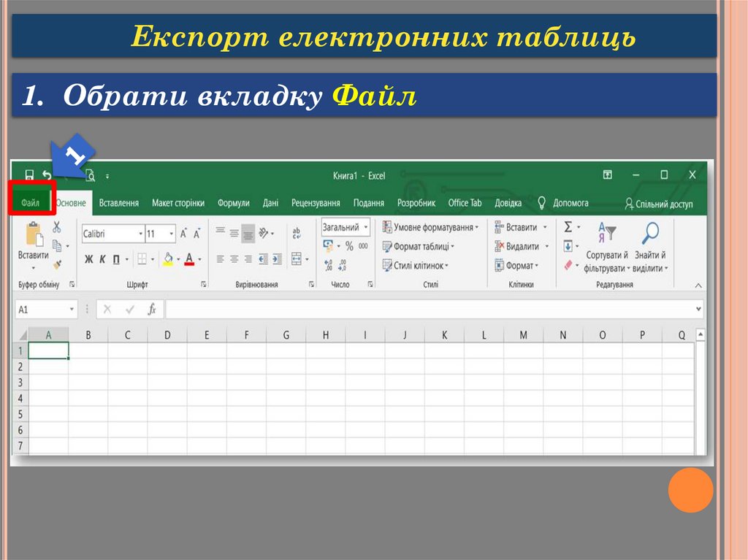The height and width of the screenshot is (560, 748).
Task: Click the Вставити paste clipboard icon
Action: (34, 234)
